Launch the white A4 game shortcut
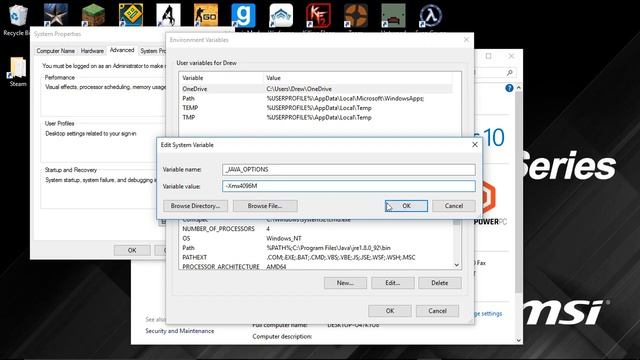Viewport: 640px width, 360px height. pos(168,16)
